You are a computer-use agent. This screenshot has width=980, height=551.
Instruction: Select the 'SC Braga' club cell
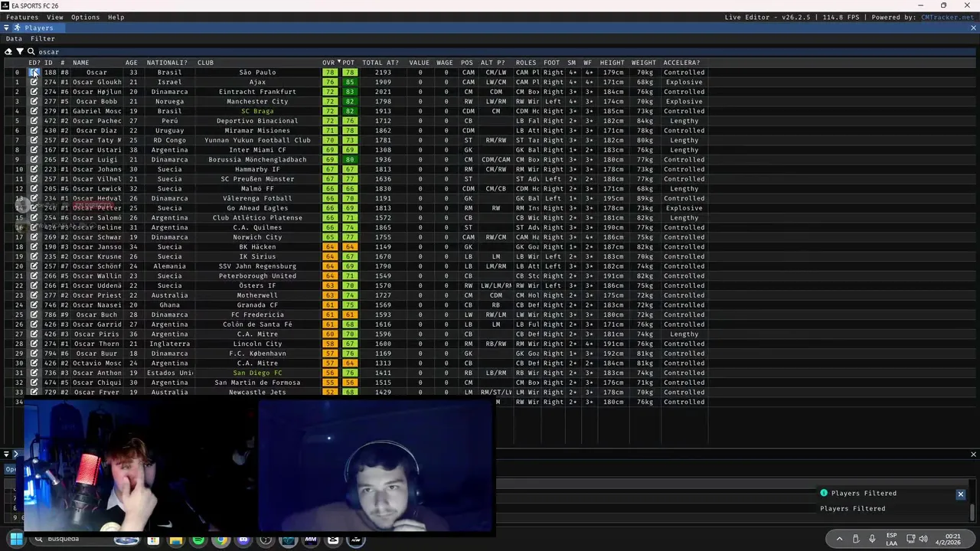[257, 111]
